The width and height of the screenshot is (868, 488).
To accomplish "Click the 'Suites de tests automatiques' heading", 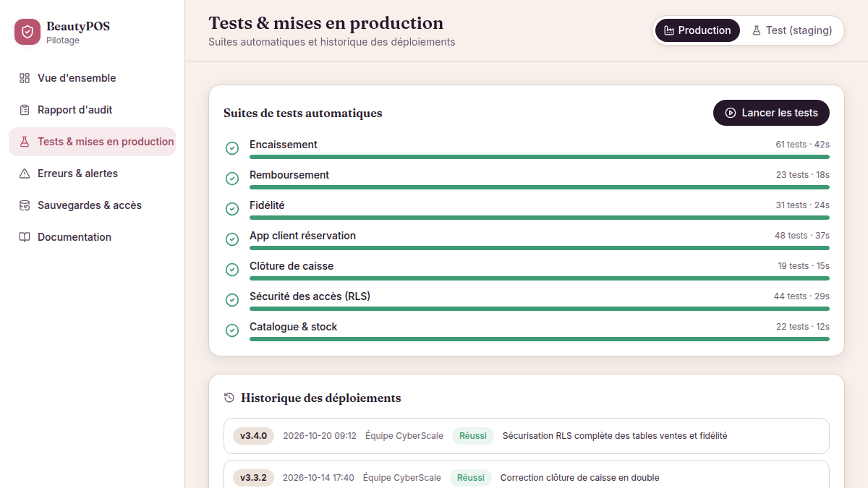I will [303, 113].
